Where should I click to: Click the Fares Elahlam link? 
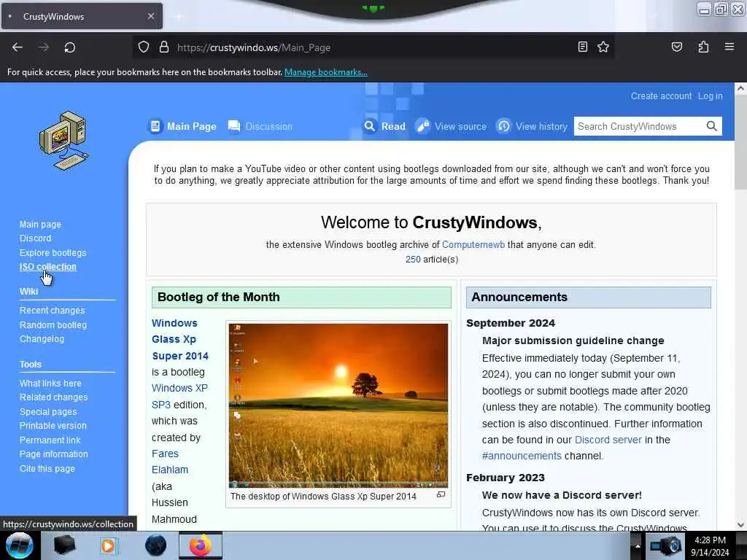tap(169, 462)
